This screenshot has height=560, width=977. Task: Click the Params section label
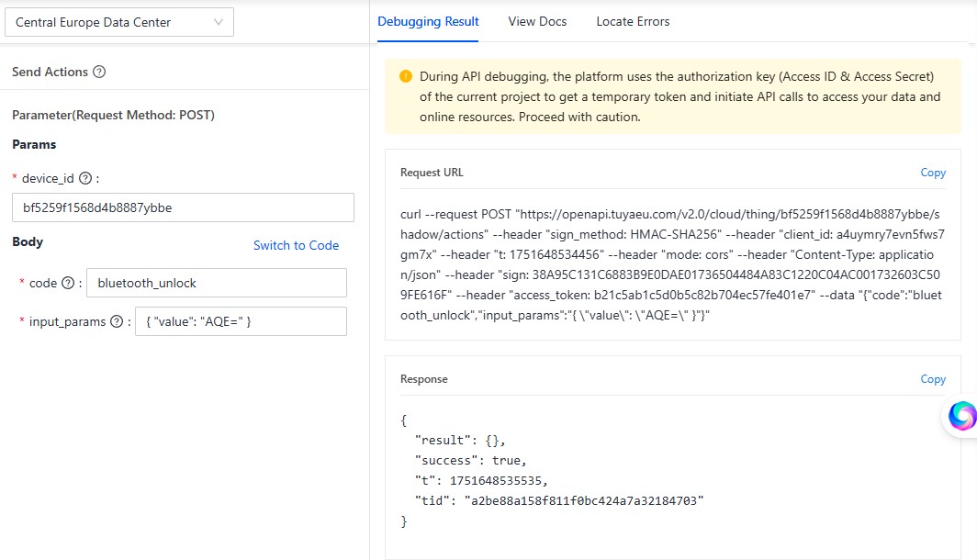(x=34, y=144)
